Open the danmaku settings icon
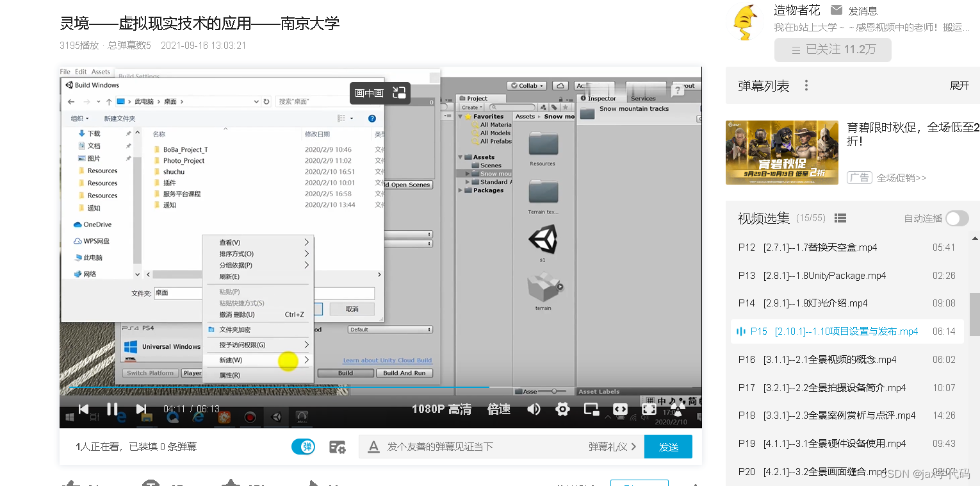Viewport: 980px width, 486px height. 338,447
